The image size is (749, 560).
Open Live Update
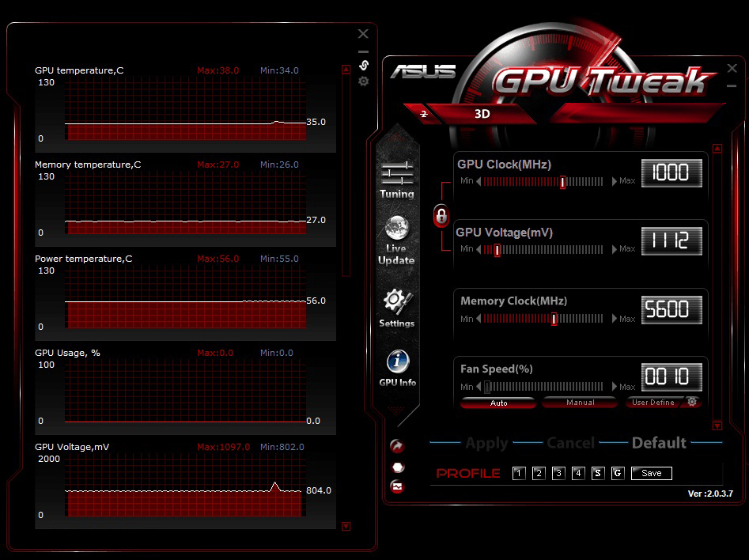[396, 240]
